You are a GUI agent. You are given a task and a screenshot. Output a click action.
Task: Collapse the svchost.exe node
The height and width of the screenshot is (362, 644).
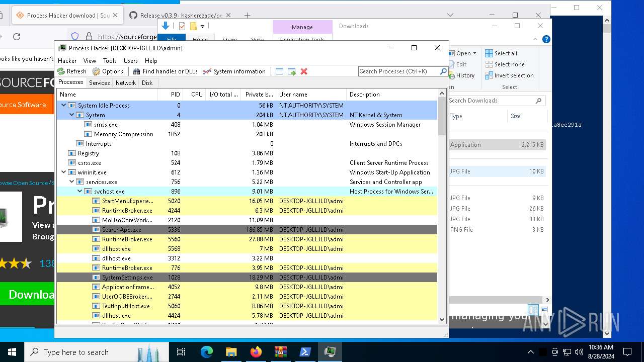pyautogui.click(x=80, y=192)
